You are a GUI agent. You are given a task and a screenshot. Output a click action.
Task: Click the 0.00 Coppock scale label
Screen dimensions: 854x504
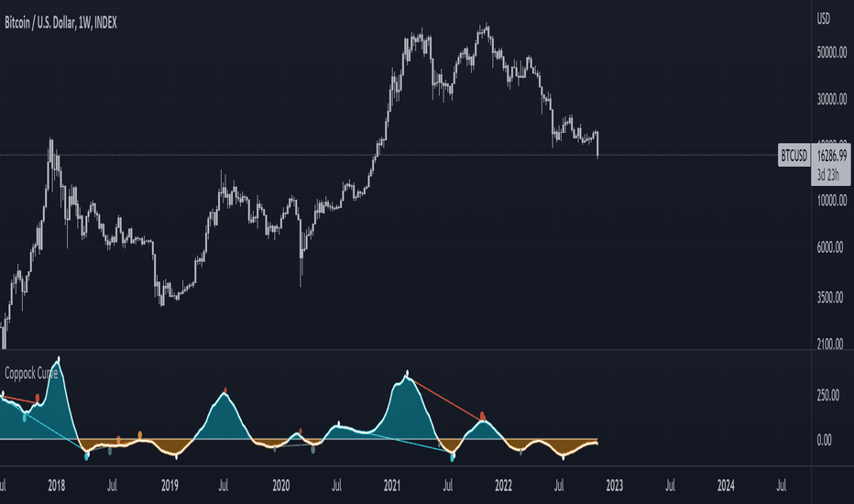[x=824, y=440]
